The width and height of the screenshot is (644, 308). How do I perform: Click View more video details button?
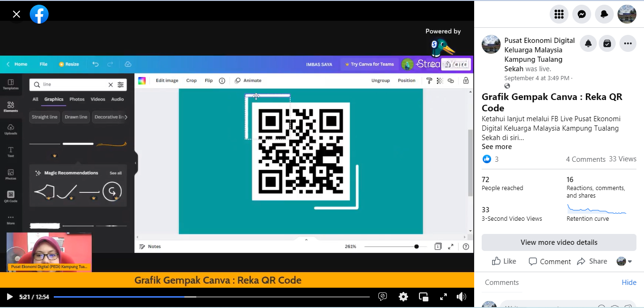click(559, 242)
